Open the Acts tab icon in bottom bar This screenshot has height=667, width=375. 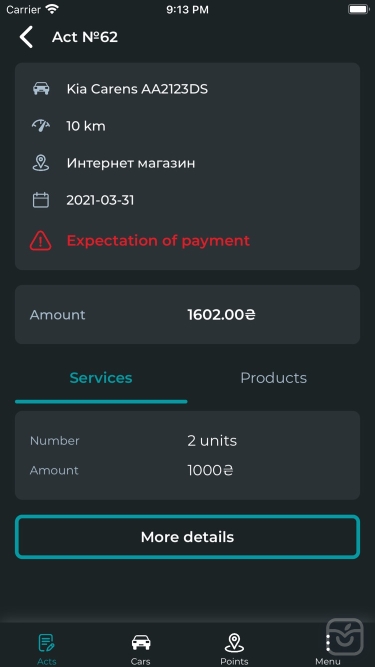[46, 643]
